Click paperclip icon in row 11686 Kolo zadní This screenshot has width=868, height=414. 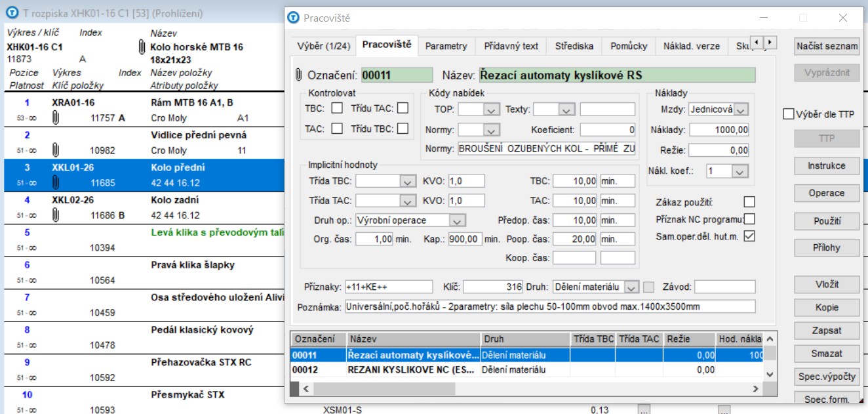(56, 215)
